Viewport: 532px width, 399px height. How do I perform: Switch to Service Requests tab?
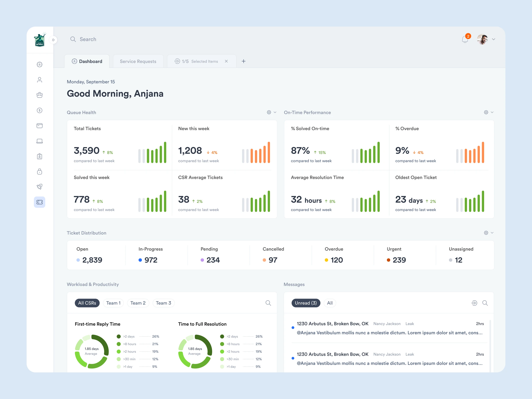click(x=138, y=61)
